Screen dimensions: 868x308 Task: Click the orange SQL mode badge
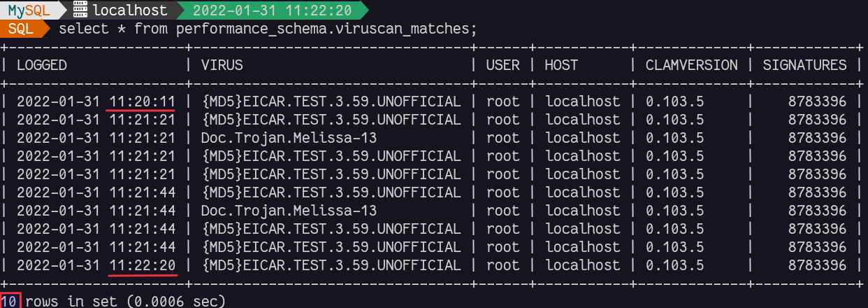[x=21, y=29]
